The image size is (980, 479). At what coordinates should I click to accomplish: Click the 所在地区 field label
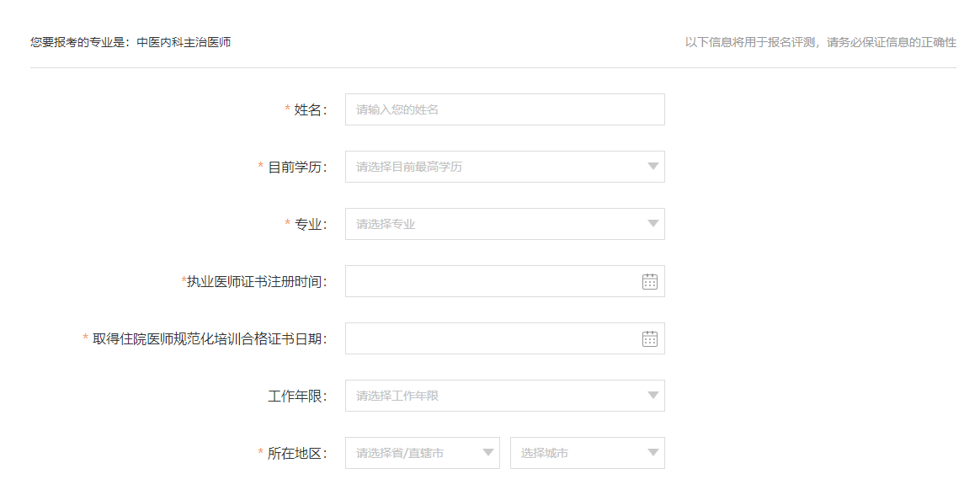point(295,454)
